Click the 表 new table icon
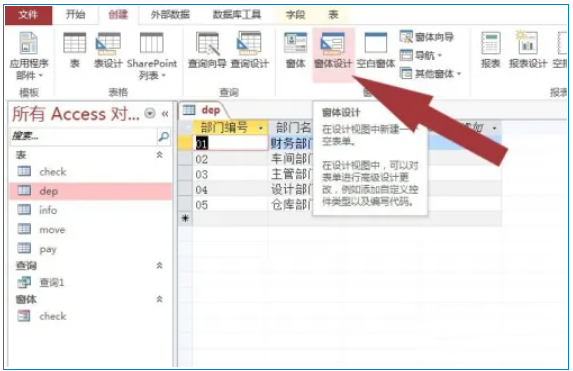Viewport: 573px width, 371px height. [75, 50]
